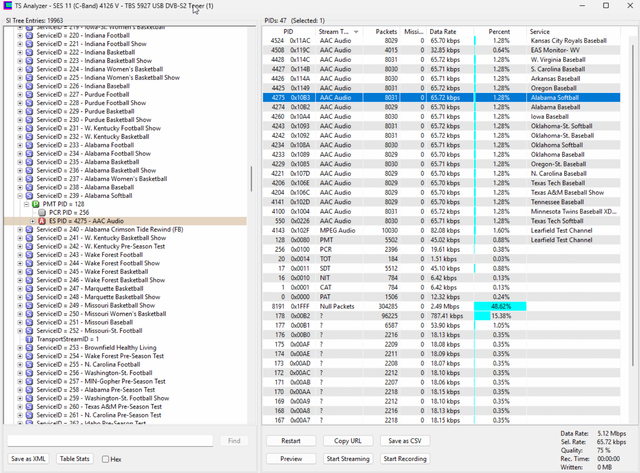Click the Null Packets 48.62% percent bar
640x473 pixels.
[500, 306]
